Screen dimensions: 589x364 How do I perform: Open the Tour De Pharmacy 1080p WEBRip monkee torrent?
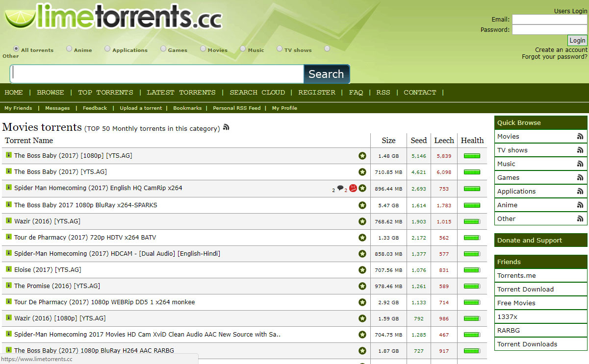point(104,302)
